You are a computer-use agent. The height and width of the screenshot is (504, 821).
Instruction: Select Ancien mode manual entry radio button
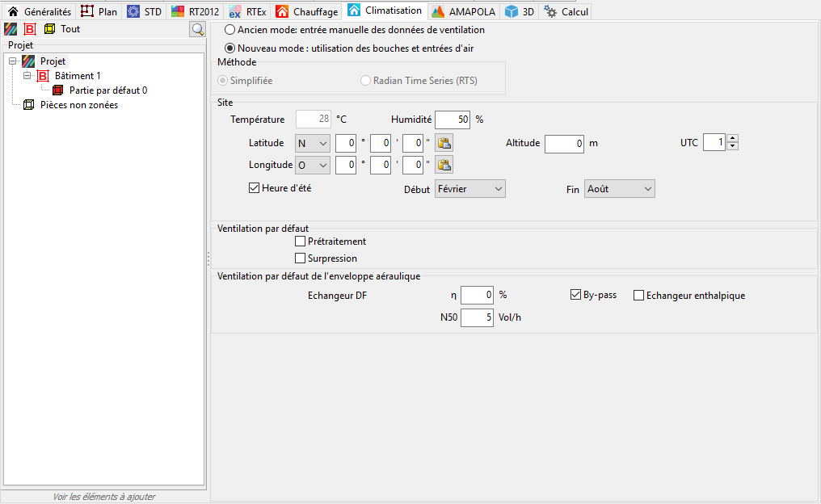(x=229, y=30)
